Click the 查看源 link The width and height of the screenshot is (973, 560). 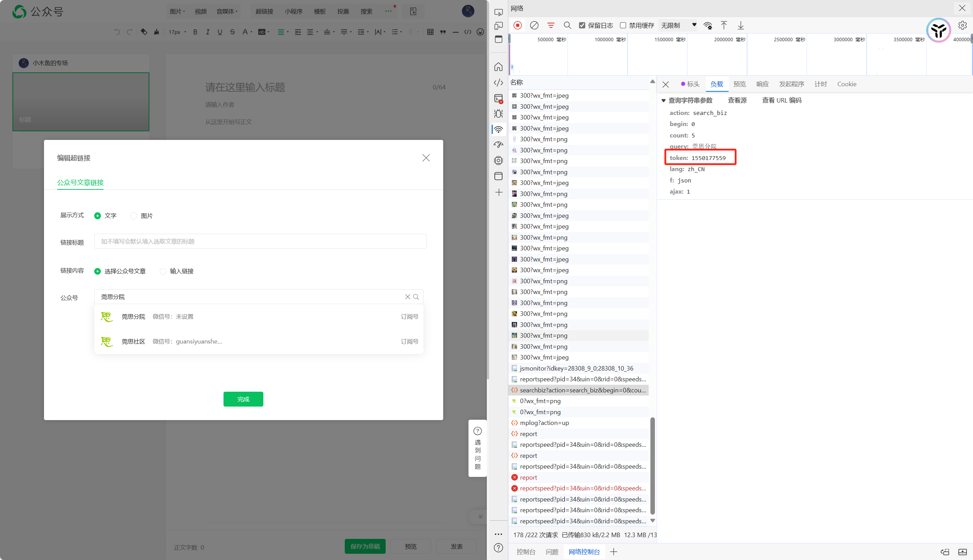737,100
